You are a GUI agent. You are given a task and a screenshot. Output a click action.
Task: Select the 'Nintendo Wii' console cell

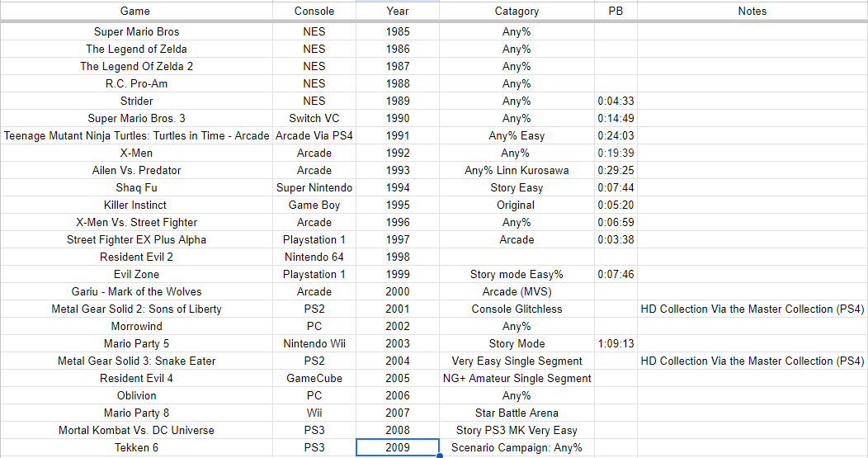click(x=314, y=344)
